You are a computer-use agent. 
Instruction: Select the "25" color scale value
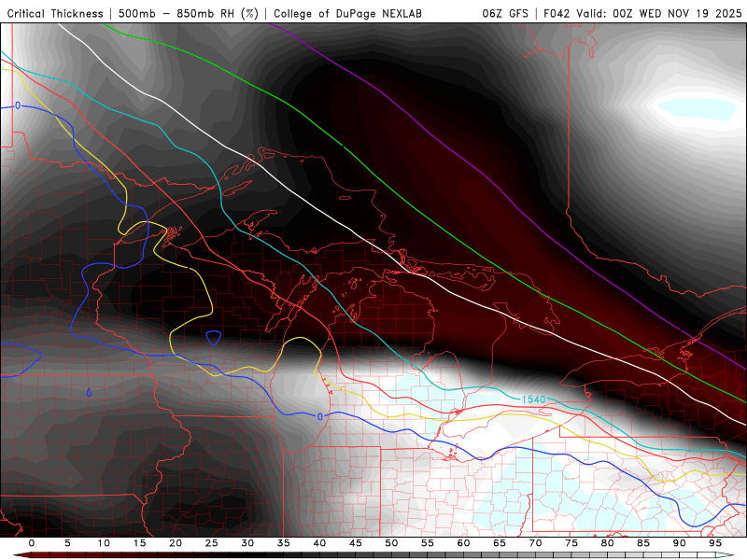[212, 543]
